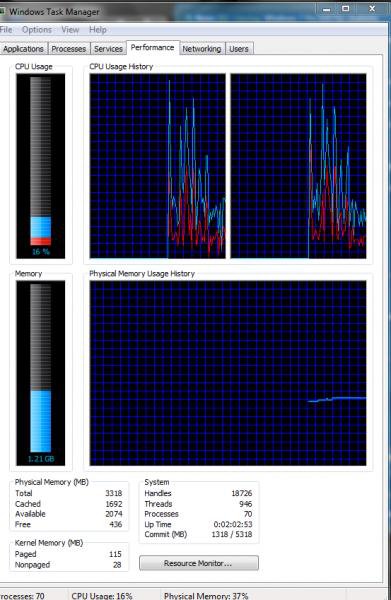Open the Help menu
This screenshot has width=391, height=600.
tap(98, 29)
